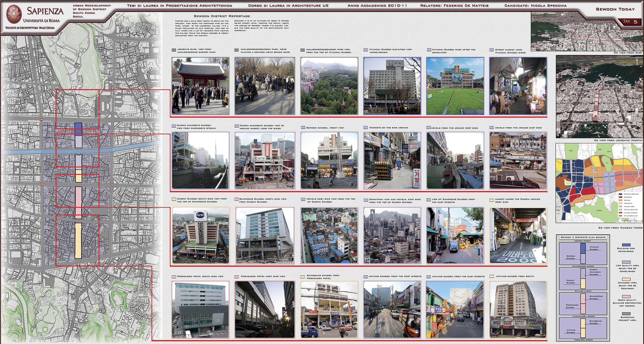The width and height of the screenshot is (644, 344).
Task: Select the Daerim Sangga south side photo
Action: point(201,235)
